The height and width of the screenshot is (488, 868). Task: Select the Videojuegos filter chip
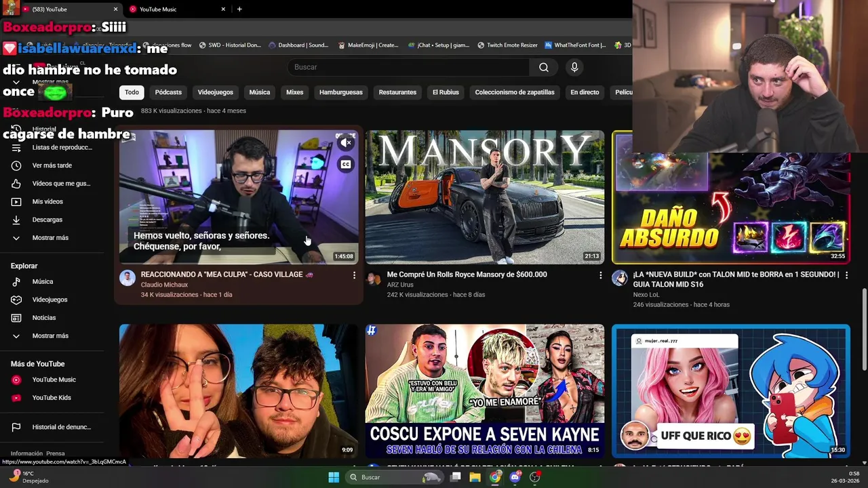(215, 92)
